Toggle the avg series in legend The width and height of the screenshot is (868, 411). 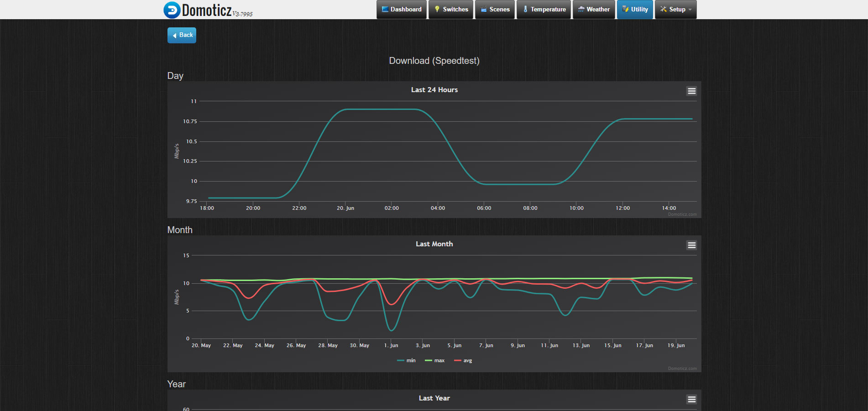(463, 360)
